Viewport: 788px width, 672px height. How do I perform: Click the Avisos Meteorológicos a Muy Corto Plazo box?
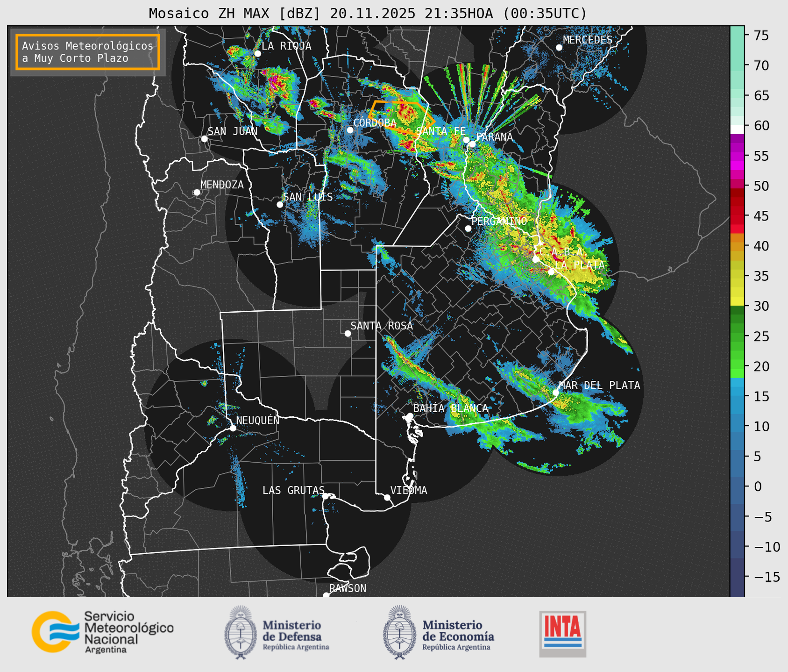tap(88, 52)
